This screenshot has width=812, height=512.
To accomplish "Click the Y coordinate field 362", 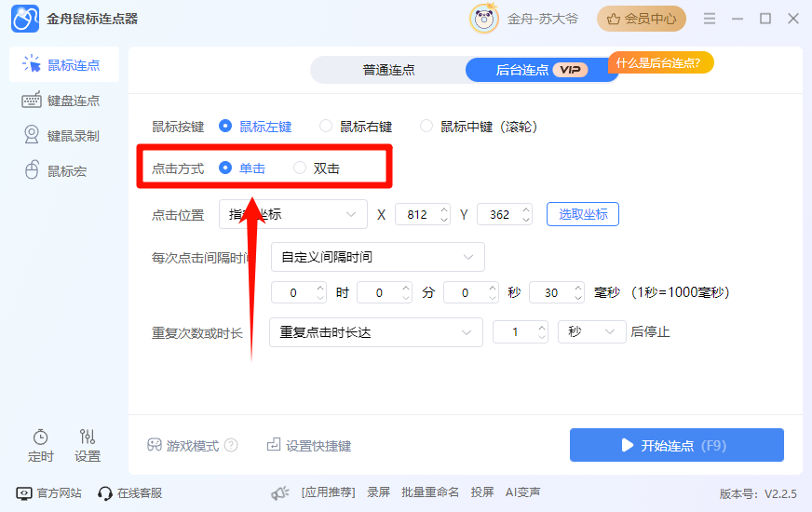I will click(499, 214).
